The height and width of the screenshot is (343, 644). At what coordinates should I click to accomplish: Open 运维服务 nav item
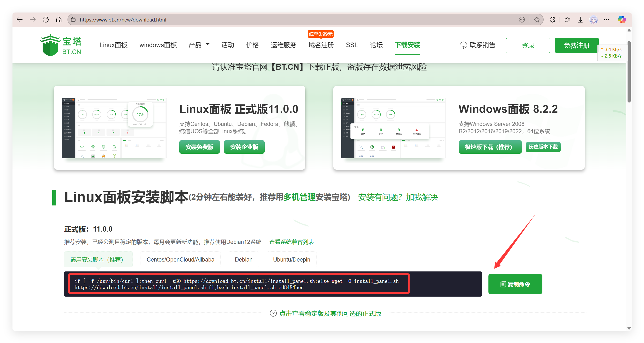pos(283,45)
